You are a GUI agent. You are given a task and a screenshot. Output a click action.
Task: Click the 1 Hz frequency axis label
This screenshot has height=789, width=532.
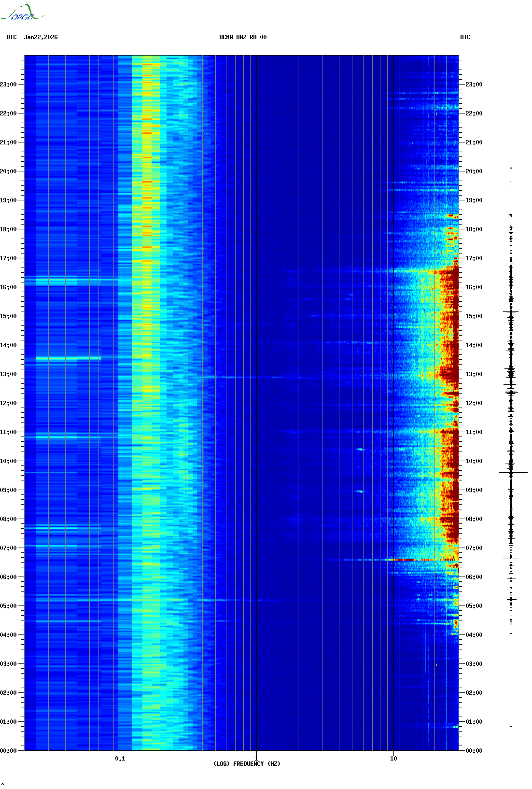pyautogui.click(x=256, y=759)
